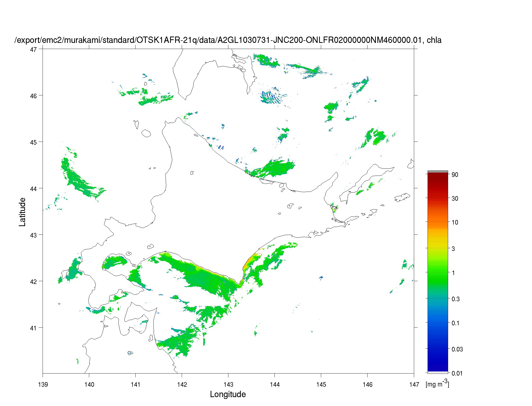Screen dimensions: 532x406
Task: Click the longitude tick label "139"
Action: click(x=43, y=384)
